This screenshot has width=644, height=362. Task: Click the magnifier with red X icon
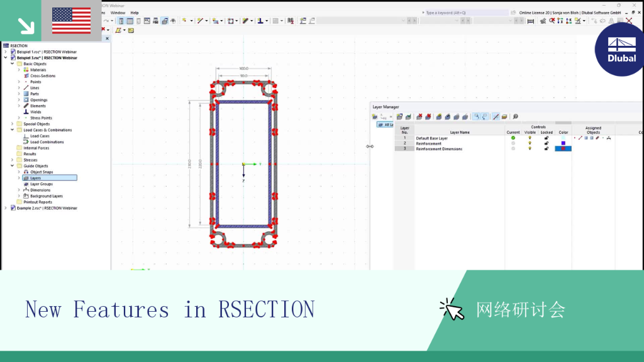click(x=552, y=21)
